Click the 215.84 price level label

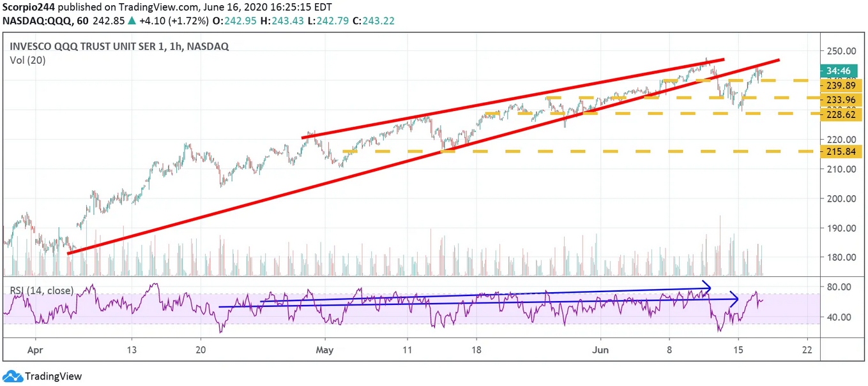click(841, 151)
